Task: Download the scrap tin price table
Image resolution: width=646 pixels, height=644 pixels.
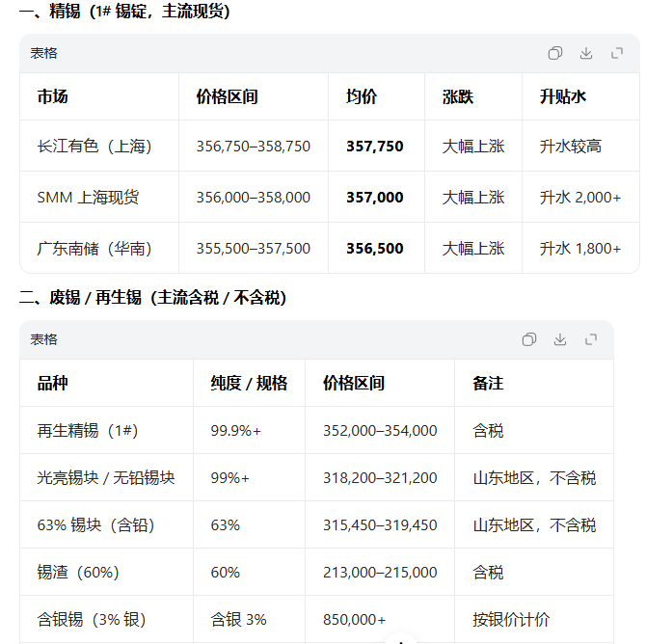Action: click(x=560, y=339)
